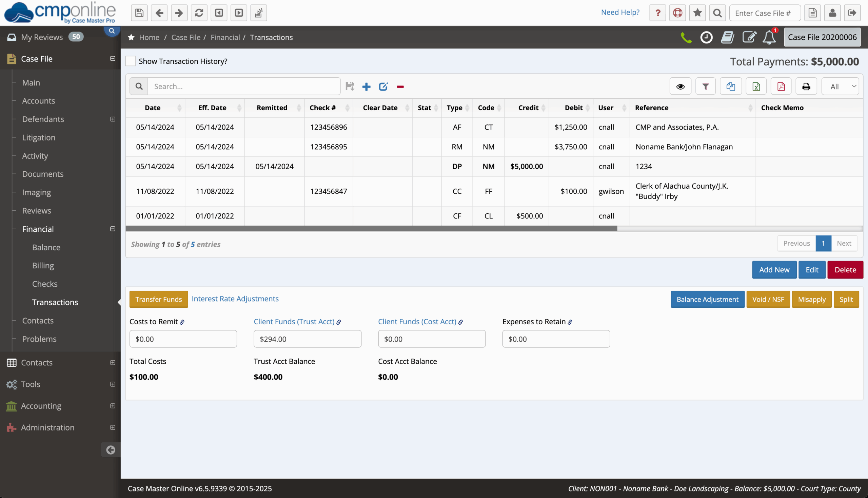868x498 pixels.
Task: Expand the Defendants tree node
Action: tap(113, 119)
